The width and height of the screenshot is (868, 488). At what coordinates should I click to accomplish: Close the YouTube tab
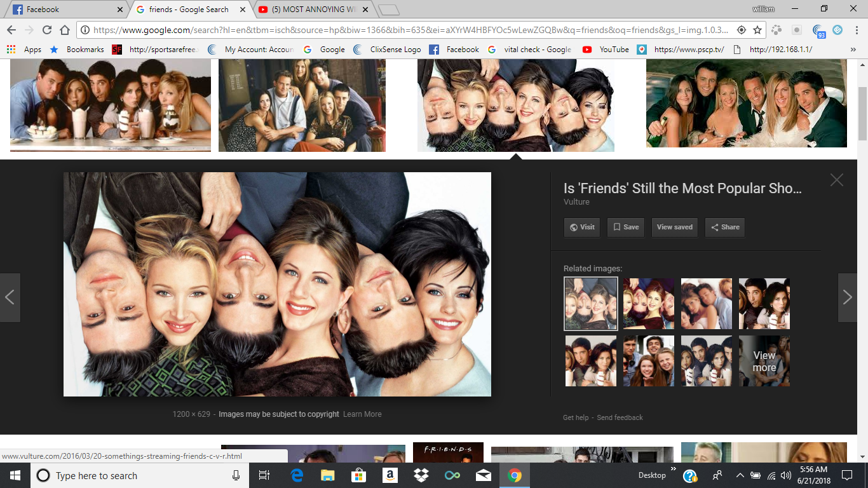click(365, 10)
